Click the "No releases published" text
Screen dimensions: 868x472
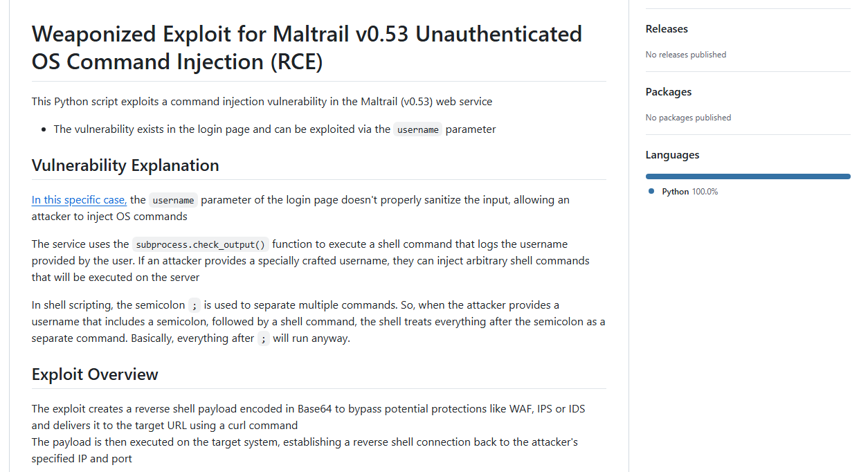coord(685,55)
